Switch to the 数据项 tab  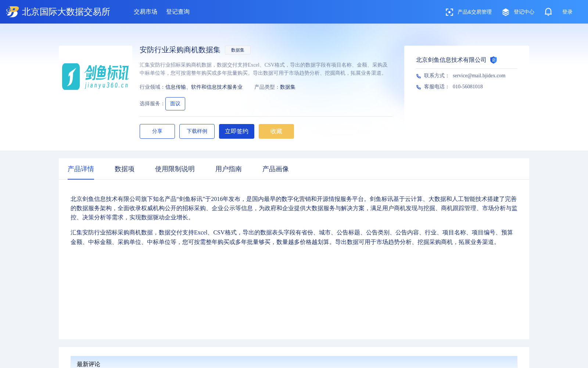pos(125,169)
